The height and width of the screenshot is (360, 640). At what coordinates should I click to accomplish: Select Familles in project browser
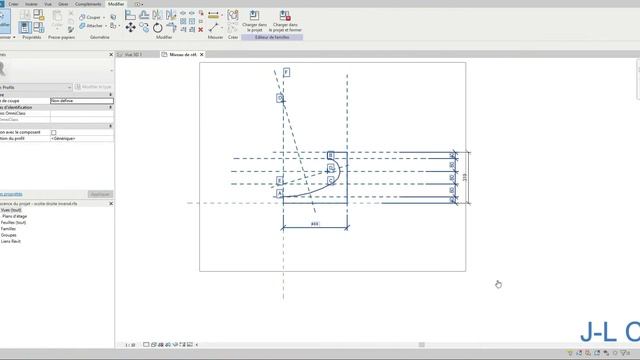coord(8,229)
